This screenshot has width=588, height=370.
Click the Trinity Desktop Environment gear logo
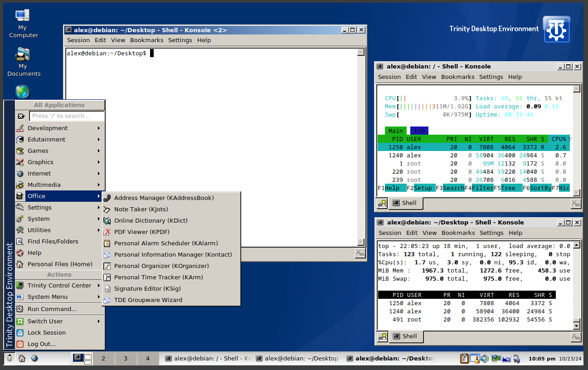556,29
